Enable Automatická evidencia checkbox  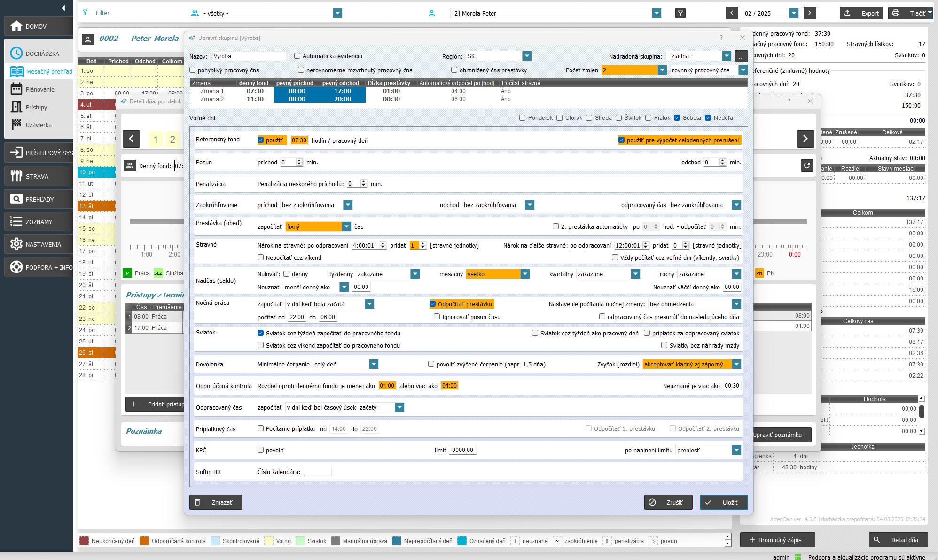tap(297, 56)
